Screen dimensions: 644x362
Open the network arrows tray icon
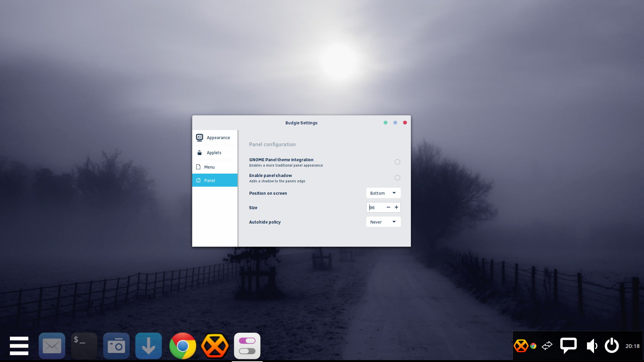coord(547,346)
